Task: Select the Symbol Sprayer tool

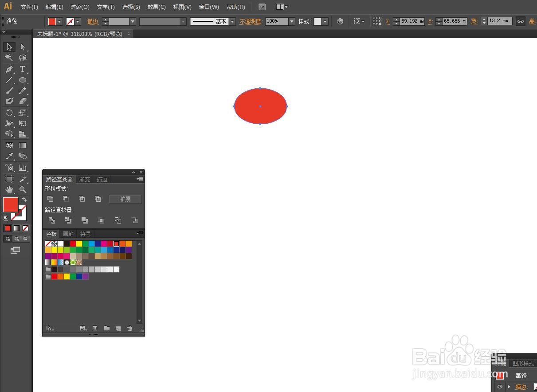Action: pos(9,168)
